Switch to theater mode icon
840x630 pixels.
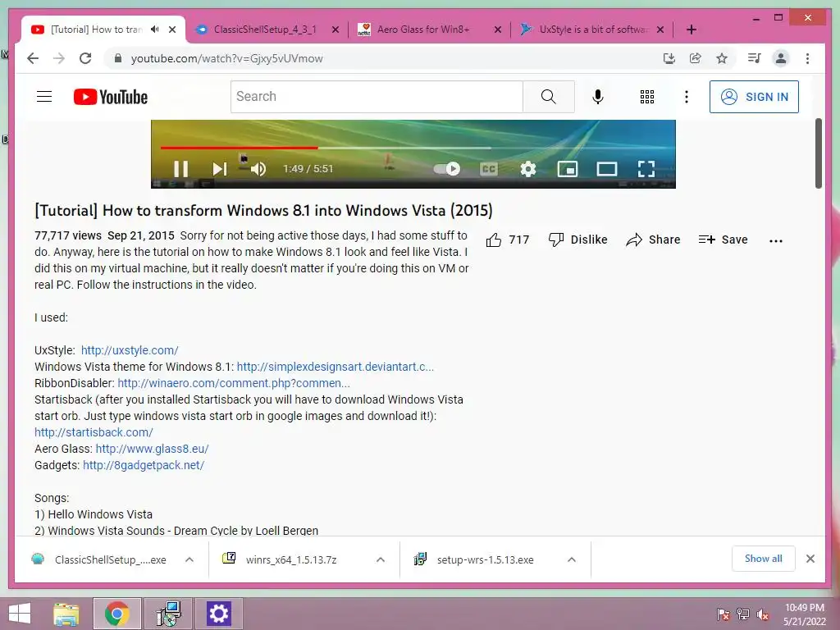[607, 169]
